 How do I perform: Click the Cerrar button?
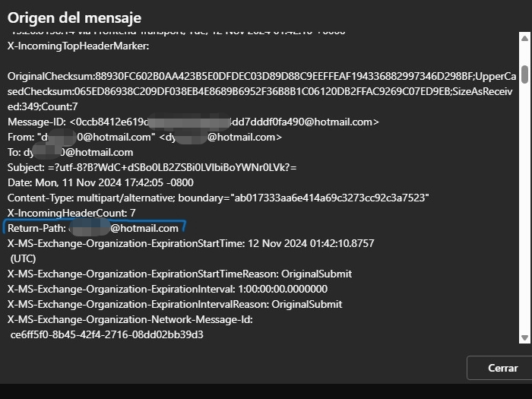coord(500,368)
